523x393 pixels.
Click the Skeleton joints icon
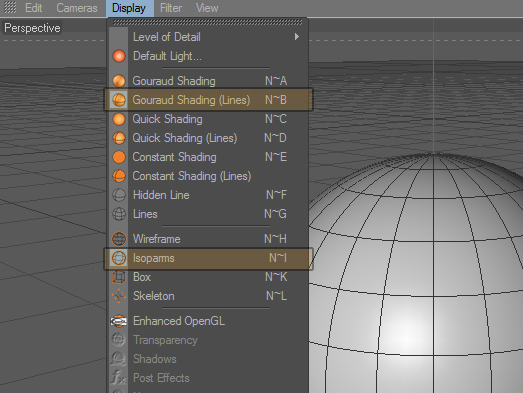pyautogui.click(x=119, y=296)
